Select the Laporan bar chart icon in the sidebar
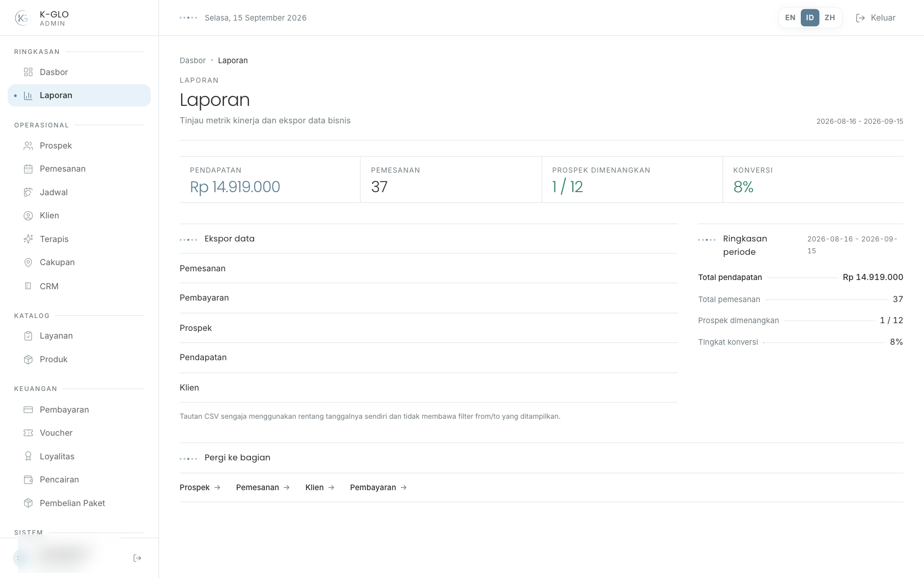The image size is (924, 578). (x=28, y=96)
